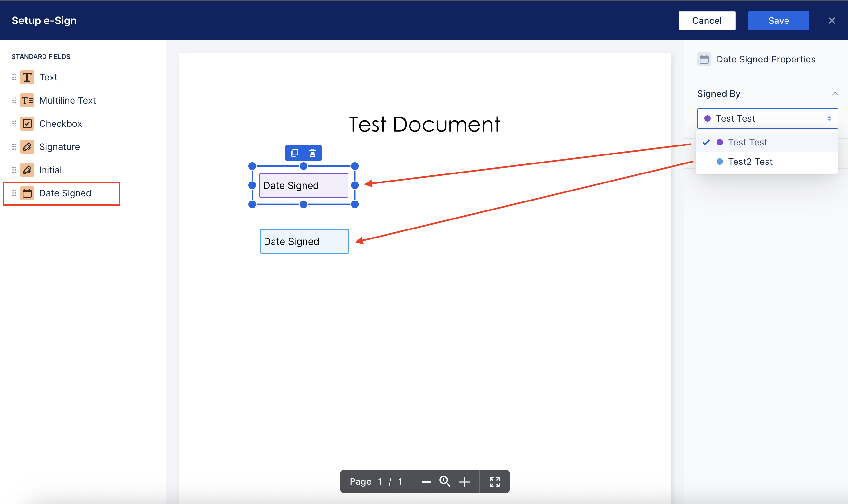Click the page number input

tap(380, 481)
